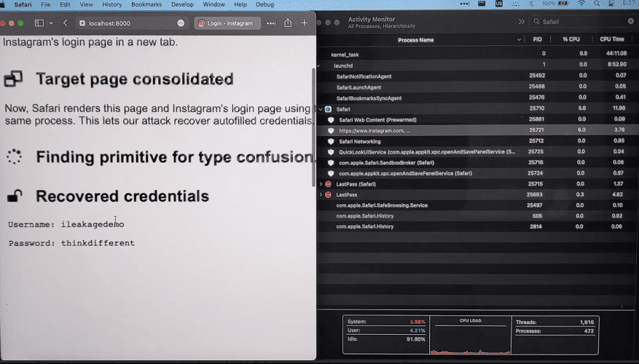Click the Safari page vertical scrollbar

click(313, 126)
